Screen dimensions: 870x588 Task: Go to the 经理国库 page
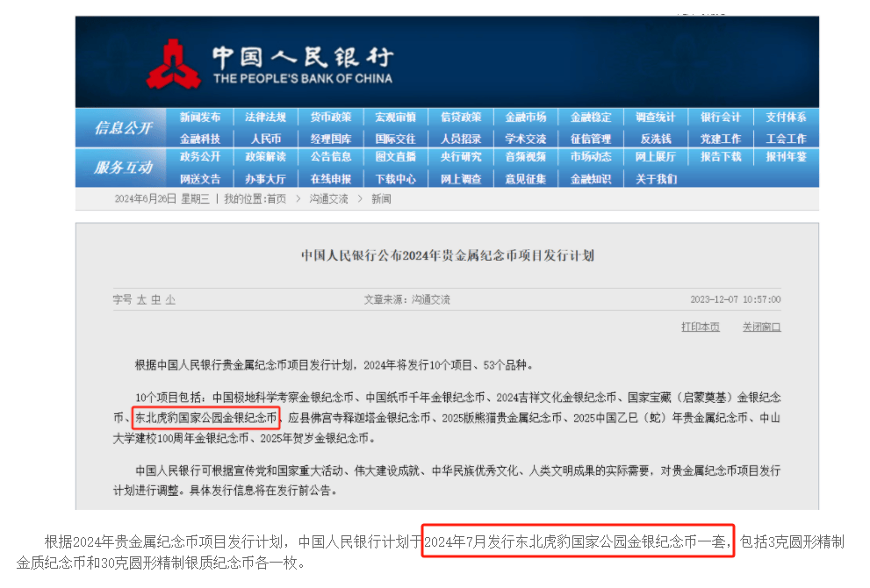[331, 139]
